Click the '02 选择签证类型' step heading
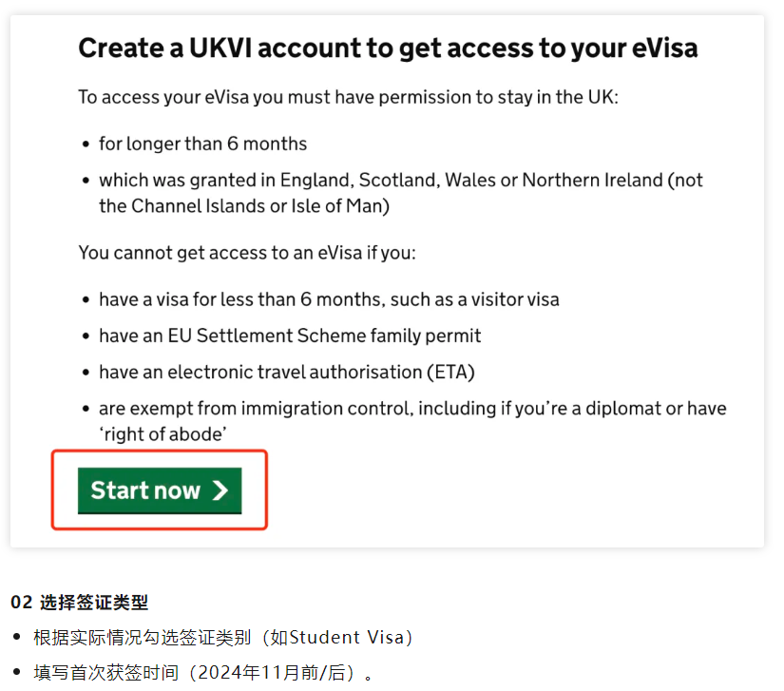Image resolution: width=784 pixels, height=691 pixels. 80,602
